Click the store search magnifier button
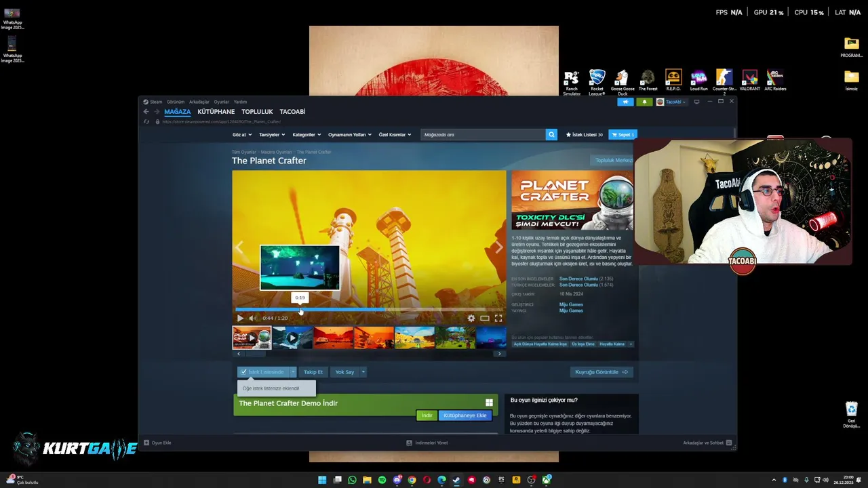868x488 pixels. click(x=551, y=134)
